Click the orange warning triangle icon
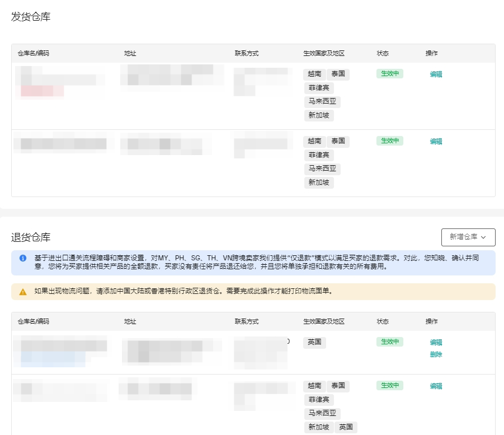504x435 pixels. click(23, 292)
